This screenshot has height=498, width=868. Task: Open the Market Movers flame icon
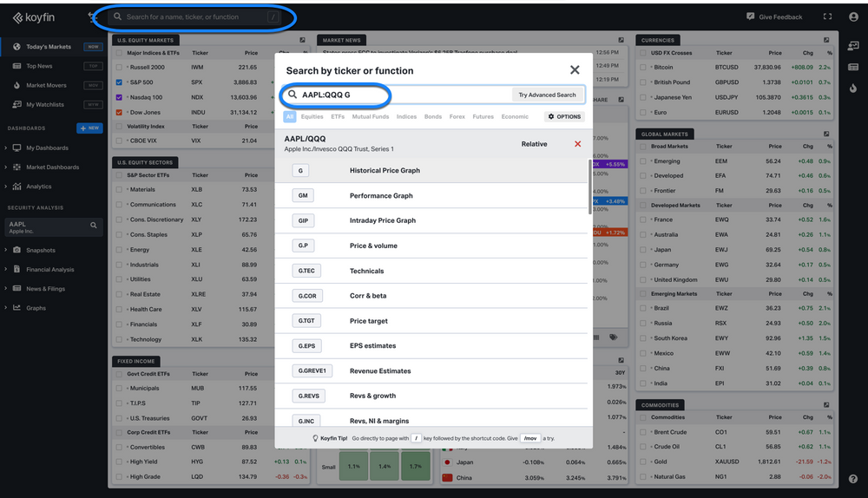pyautogui.click(x=16, y=85)
